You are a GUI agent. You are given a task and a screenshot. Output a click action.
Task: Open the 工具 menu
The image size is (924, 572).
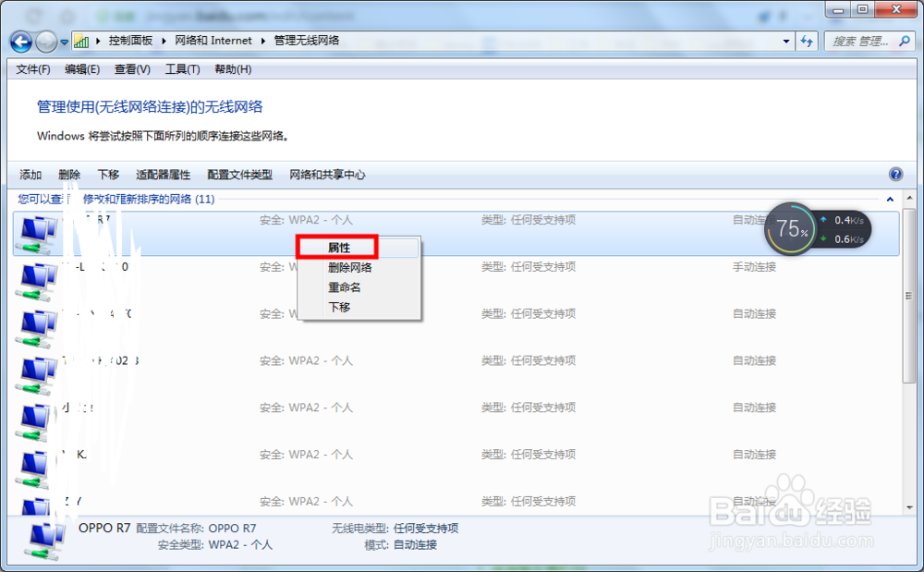182,68
